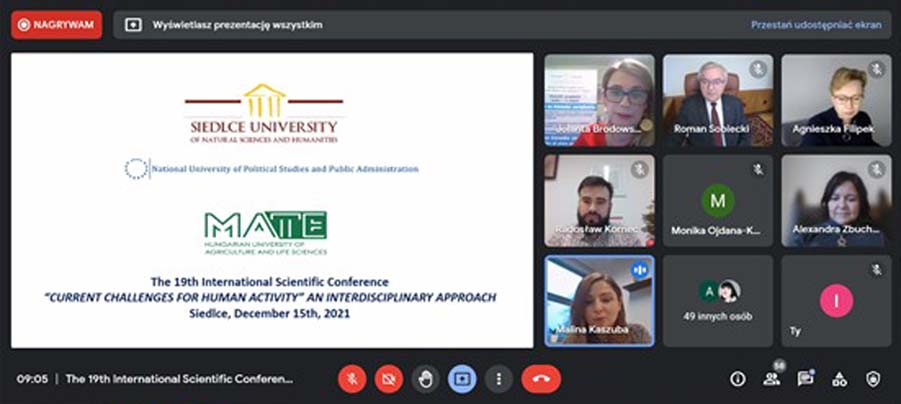The height and width of the screenshot is (404, 901).
Task: Open the more options three-dot menu
Action: (499, 379)
